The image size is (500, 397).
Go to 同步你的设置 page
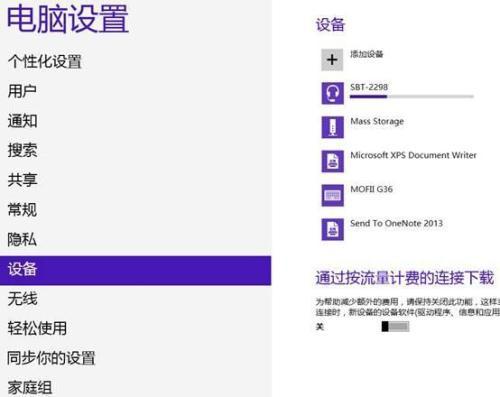[51, 358]
